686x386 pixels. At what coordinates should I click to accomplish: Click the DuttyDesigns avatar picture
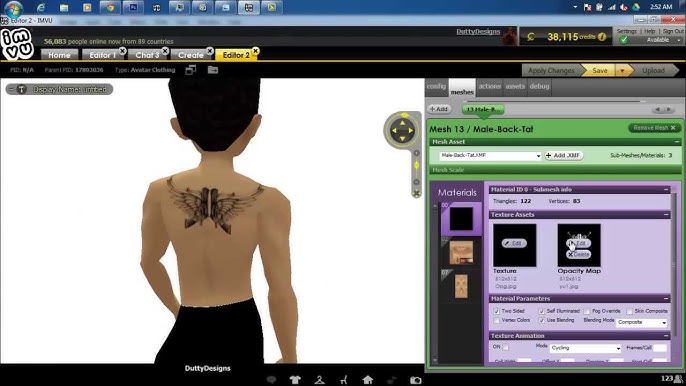(509, 36)
